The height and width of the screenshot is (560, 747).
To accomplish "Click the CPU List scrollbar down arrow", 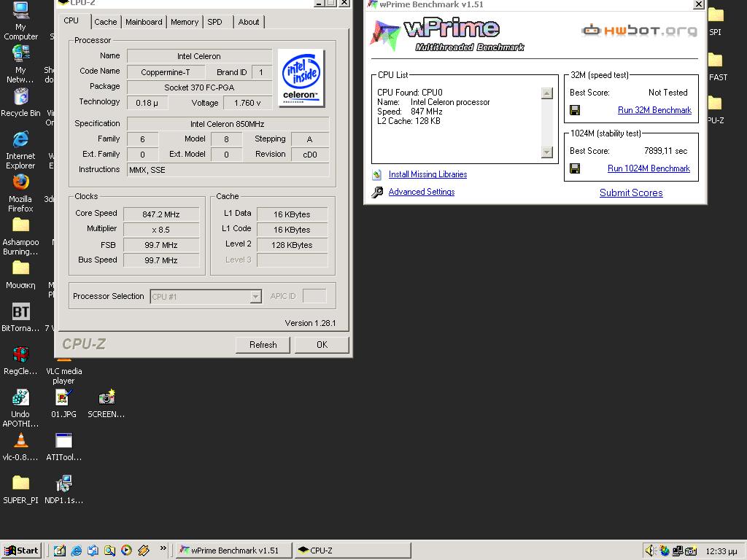I will point(547,152).
